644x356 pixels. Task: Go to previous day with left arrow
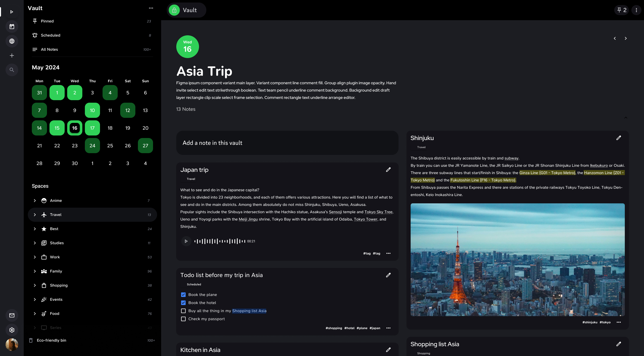click(615, 38)
